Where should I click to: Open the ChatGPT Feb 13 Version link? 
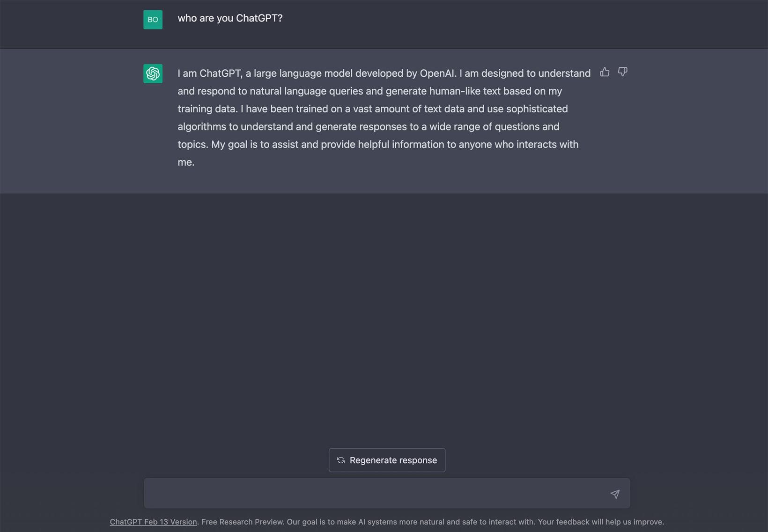[x=153, y=522]
